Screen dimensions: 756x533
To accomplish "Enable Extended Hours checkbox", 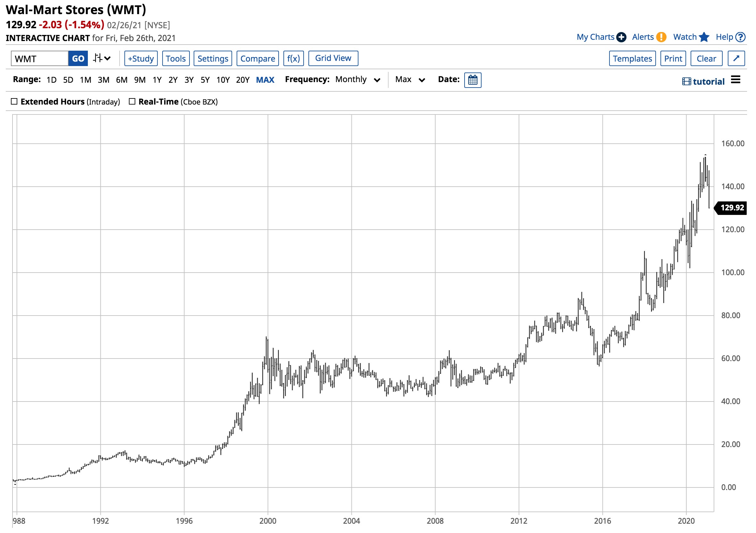I will click(x=14, y=101).
